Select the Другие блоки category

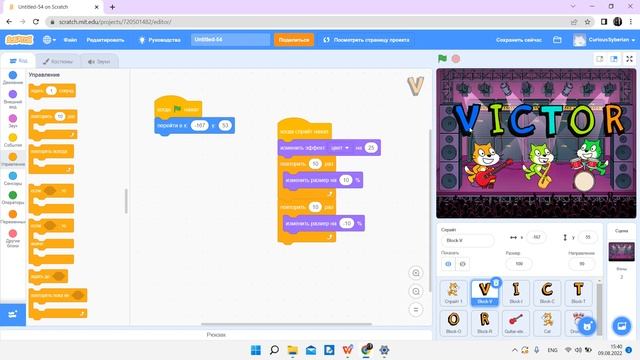coord(13,238)
